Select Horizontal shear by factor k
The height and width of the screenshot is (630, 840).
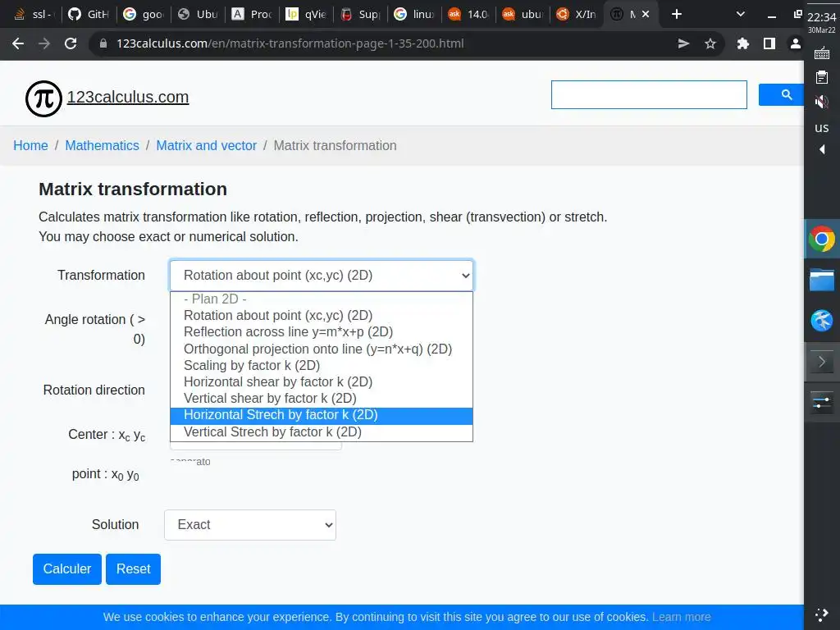(x=322, y=382)
